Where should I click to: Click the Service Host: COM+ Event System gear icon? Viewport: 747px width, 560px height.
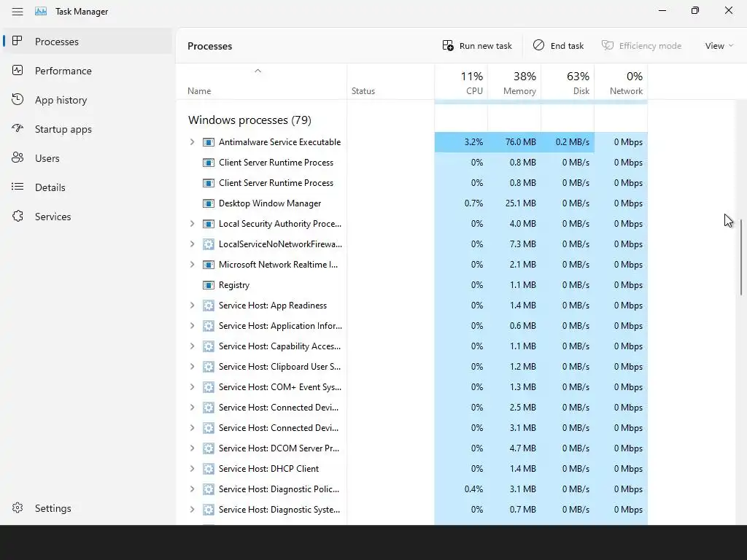(x=208, y=387)
